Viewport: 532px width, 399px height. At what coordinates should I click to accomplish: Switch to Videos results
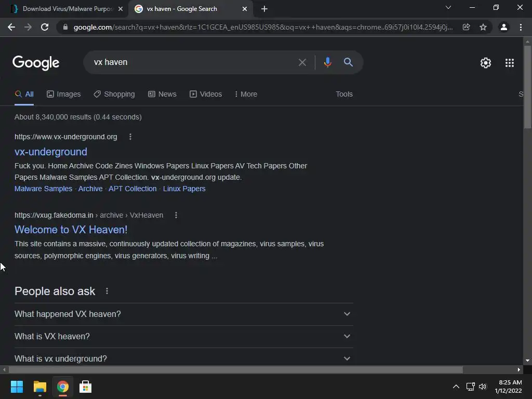206,95
